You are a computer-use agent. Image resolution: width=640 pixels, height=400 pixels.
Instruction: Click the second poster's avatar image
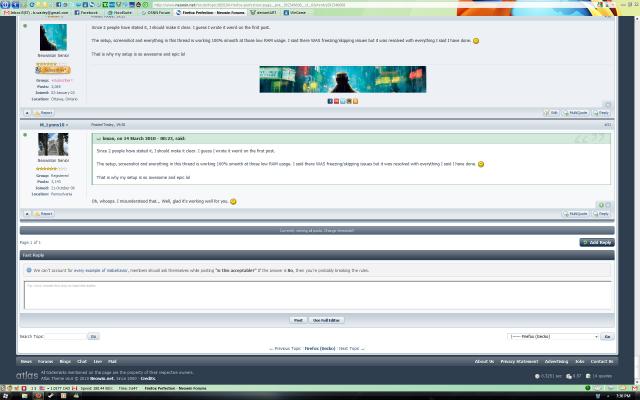[53, 144]
